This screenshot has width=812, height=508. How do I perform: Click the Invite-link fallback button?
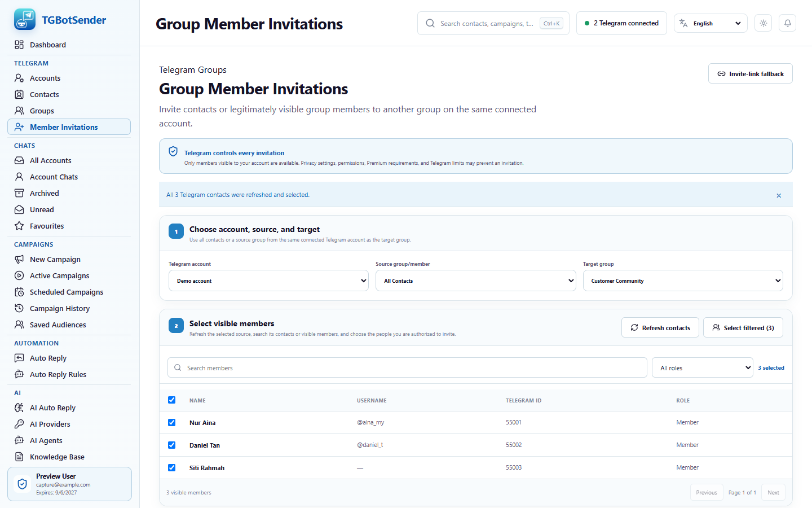tap(751, 73)
